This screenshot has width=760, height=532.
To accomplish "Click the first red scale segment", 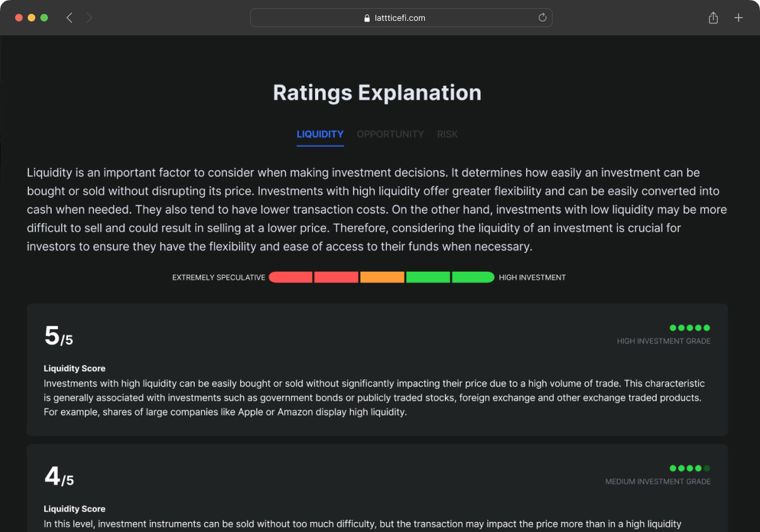I will [x=291, y=277].
